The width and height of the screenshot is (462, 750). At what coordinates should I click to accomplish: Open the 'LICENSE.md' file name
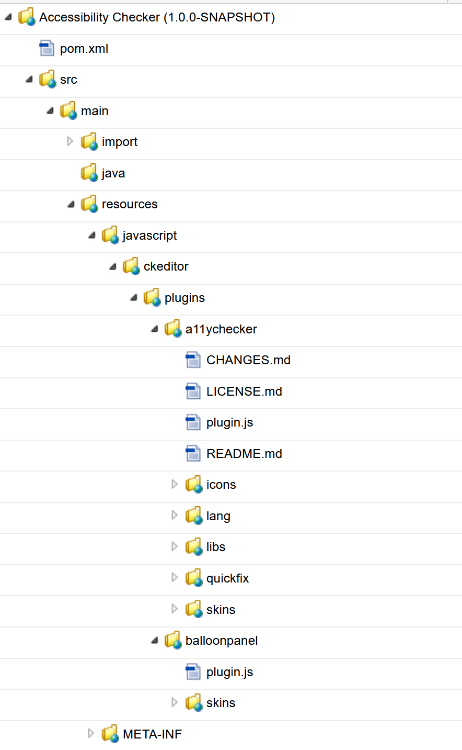coord(244,391)
